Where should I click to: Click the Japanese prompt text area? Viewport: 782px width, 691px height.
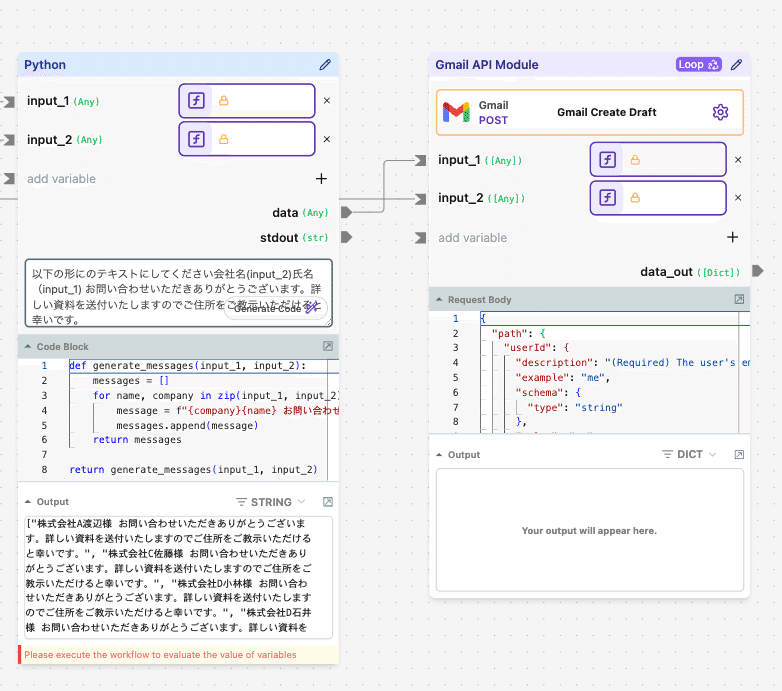click(130, 285)
